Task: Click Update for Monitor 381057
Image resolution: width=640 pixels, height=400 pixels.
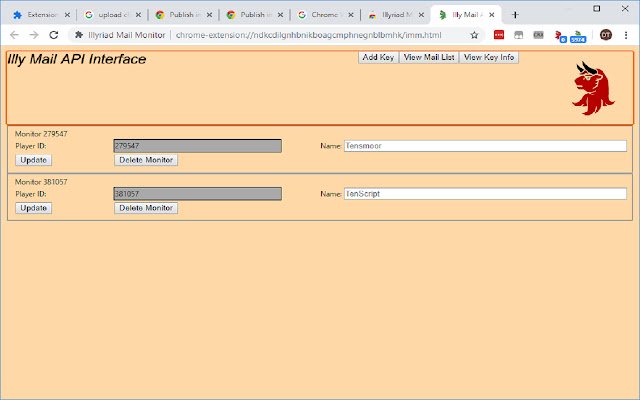Action: point(33,208)
